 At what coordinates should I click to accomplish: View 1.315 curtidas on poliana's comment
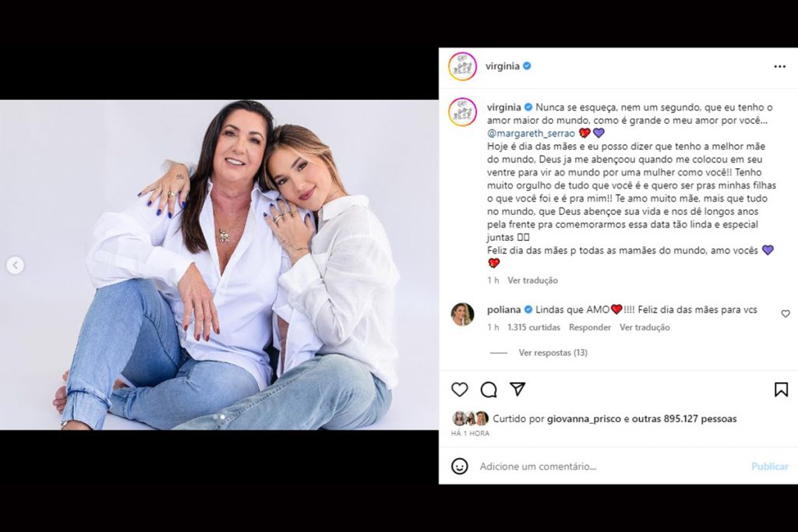tap(533, 328)
